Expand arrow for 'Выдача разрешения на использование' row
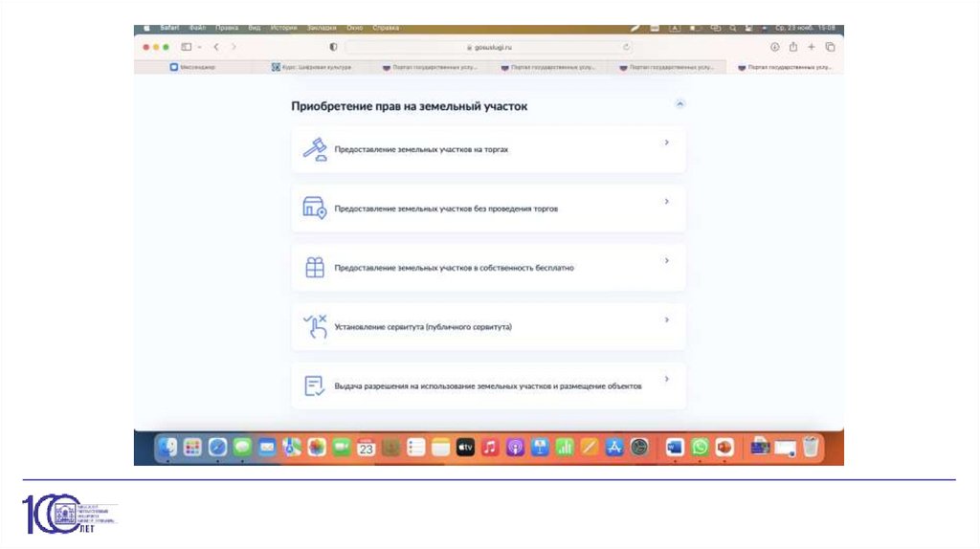 tap(667, 379)
